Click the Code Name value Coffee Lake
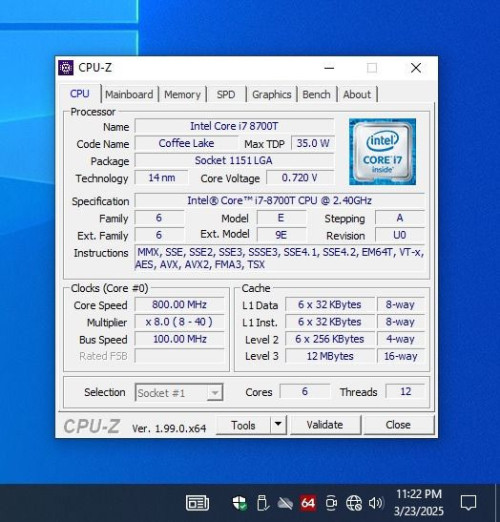The width and height of the screenshot is (500, 522). tap(186, 143)
